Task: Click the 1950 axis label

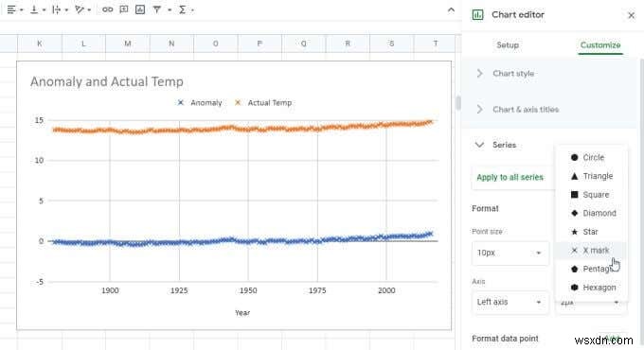Action: pyautogui.click(x=248, y=290)
